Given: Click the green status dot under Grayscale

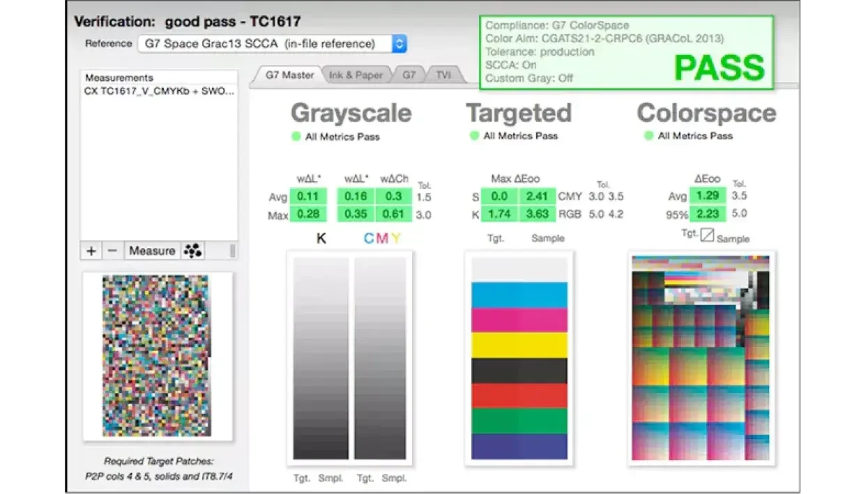Looking at the screenshot, I should point(296,137).
